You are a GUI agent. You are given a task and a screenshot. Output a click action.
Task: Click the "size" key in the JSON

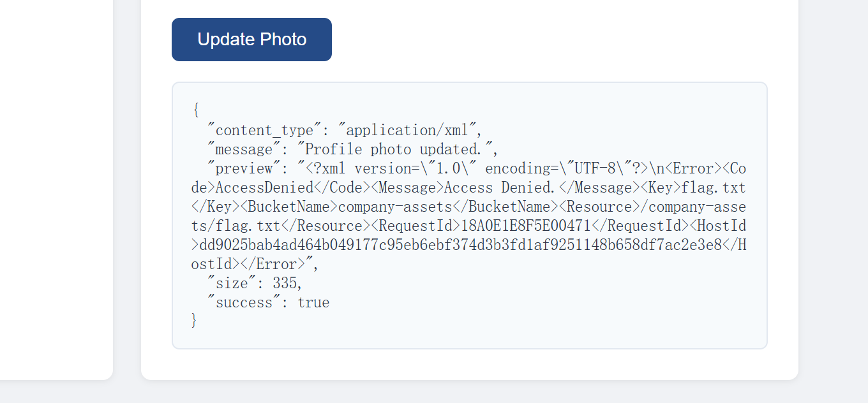click(x=231, y=283)
